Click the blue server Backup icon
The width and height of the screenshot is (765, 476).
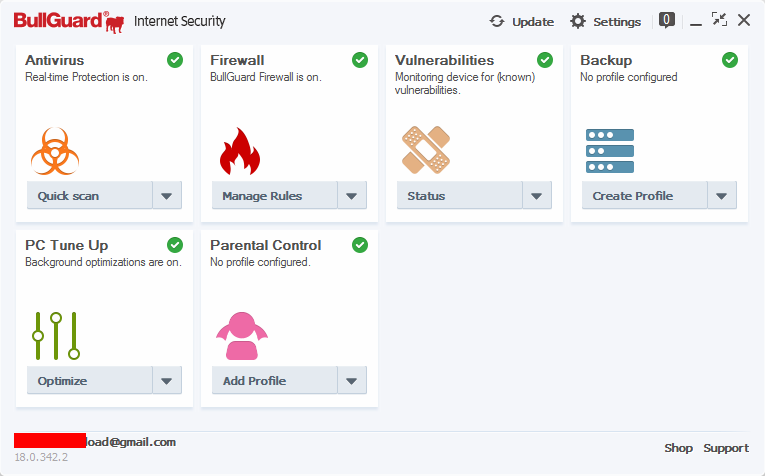click(610, 151)
